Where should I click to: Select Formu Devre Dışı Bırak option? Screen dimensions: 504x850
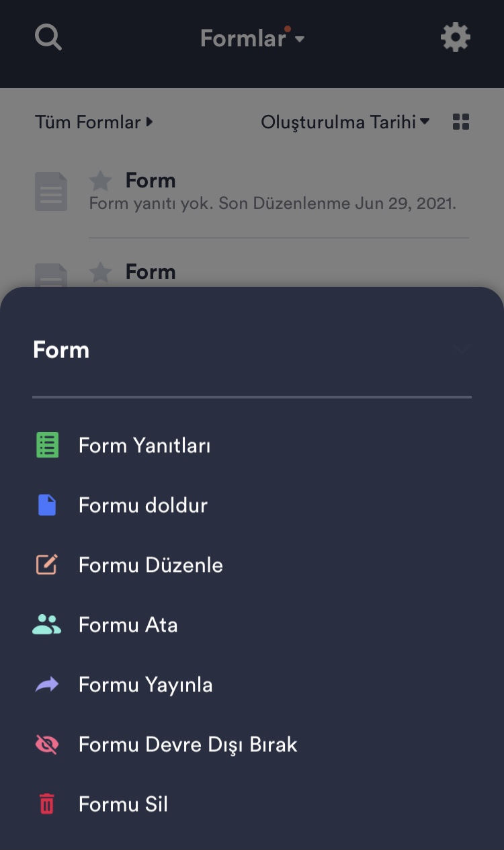(x=187, y=745)
